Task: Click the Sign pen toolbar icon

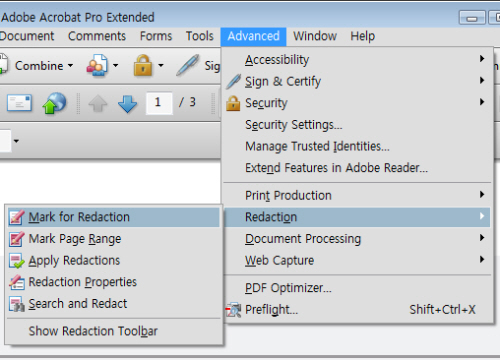Action: (188, 65)
